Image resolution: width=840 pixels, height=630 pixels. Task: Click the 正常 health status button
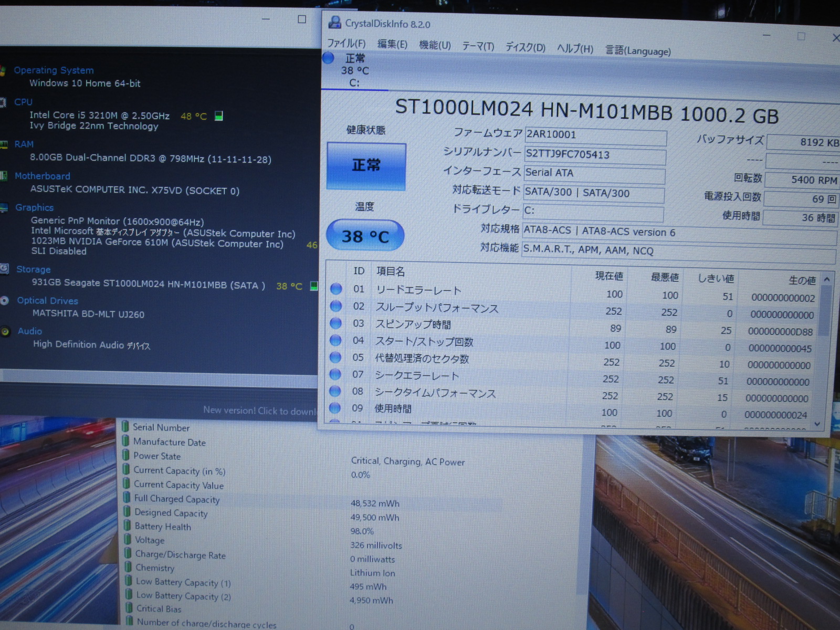coord(366,166)
